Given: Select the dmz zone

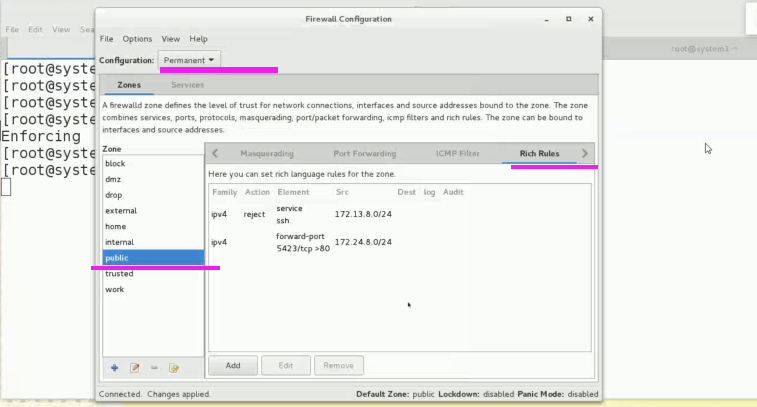Looking at the screenshot, I should click(153, 179).
